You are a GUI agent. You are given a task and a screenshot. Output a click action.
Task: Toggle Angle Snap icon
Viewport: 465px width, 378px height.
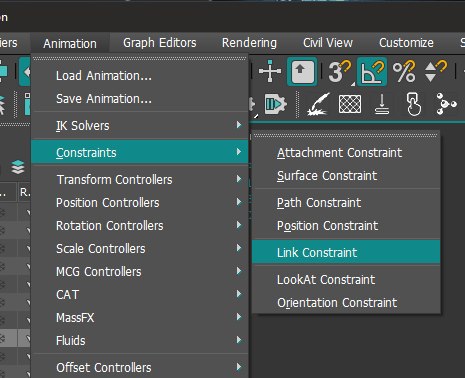372,71
